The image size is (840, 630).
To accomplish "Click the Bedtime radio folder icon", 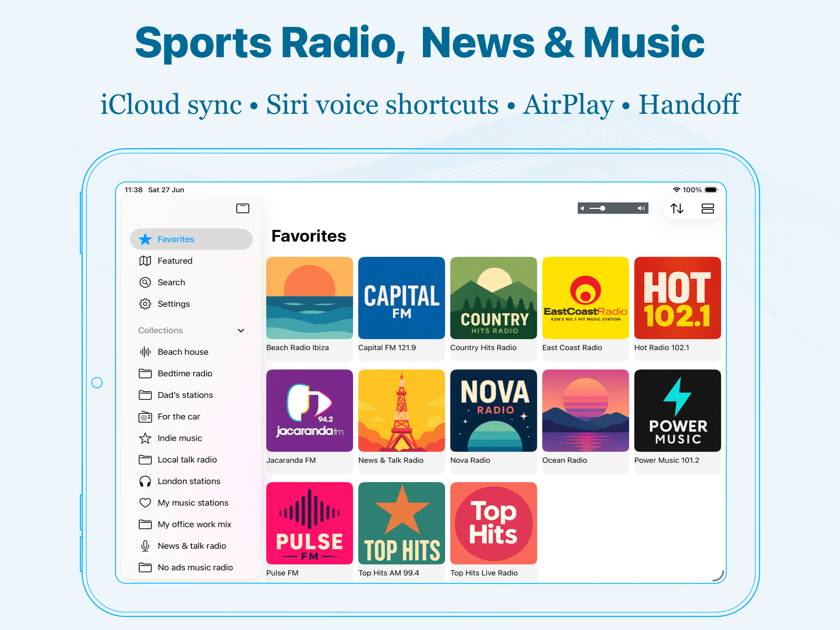I will (145, 373).
